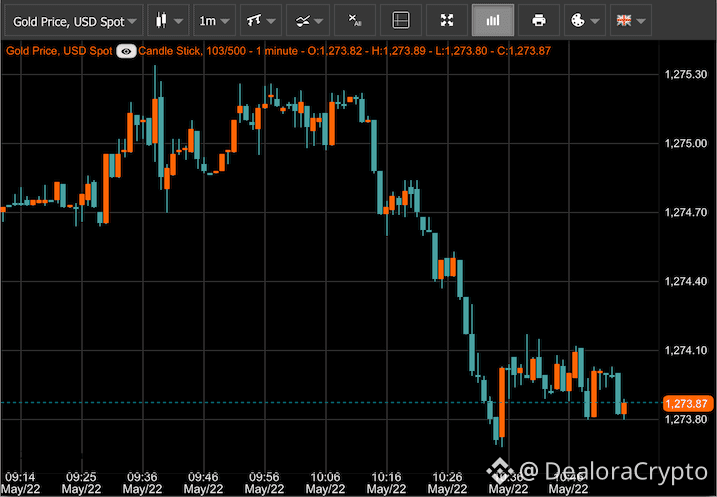Click the 10:26 May/22 time label

coord(447,483)
